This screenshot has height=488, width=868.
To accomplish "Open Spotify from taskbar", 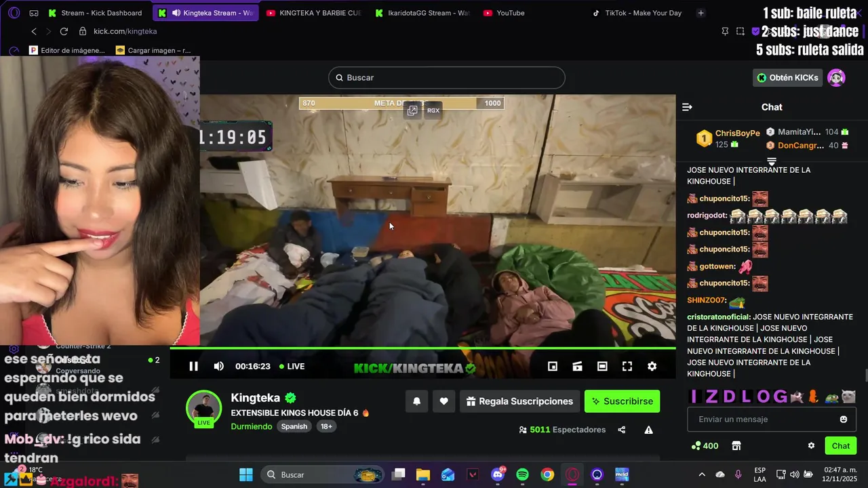I will pyautogui.click(x=522, y=474).
